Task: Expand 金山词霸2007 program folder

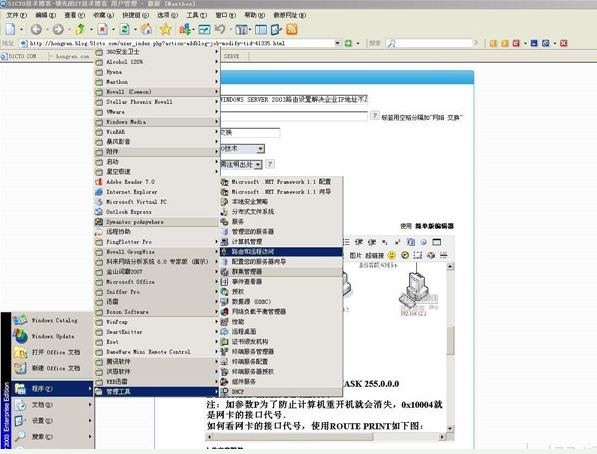Action: 156,272
